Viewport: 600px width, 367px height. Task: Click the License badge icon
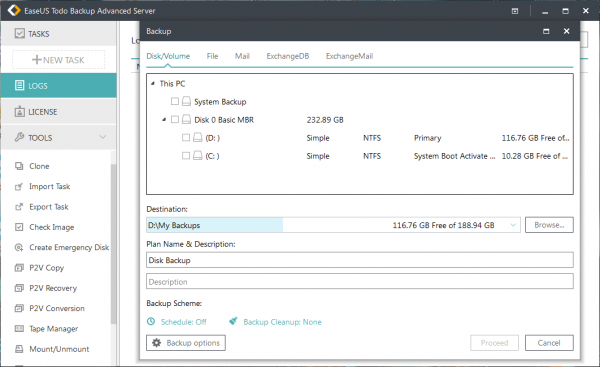pyautogui.click(x=20, y=111)
